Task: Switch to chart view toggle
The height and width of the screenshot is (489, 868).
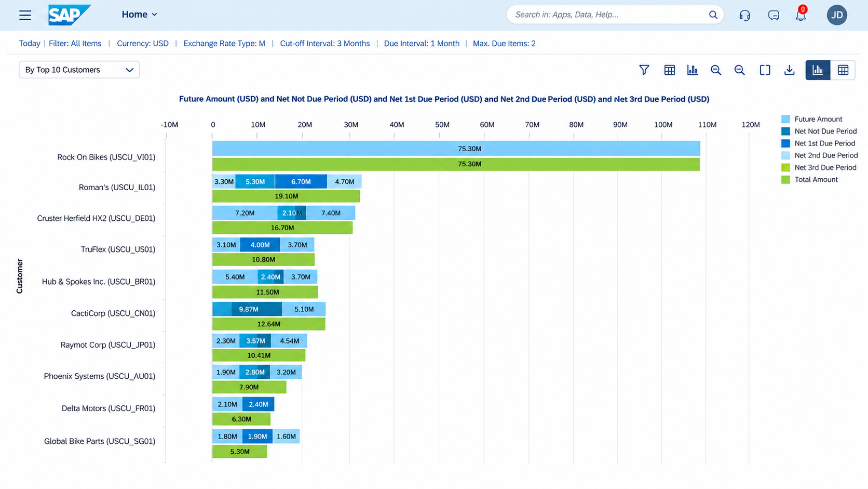Action: coord(818,70)
